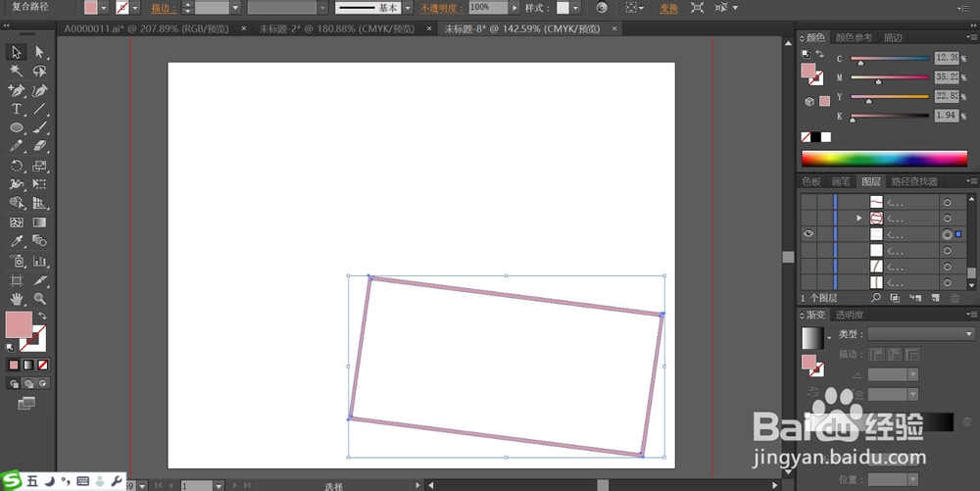980x491 pixels.
Task: Select the Free Transform tool
Action: coord(39,184)
